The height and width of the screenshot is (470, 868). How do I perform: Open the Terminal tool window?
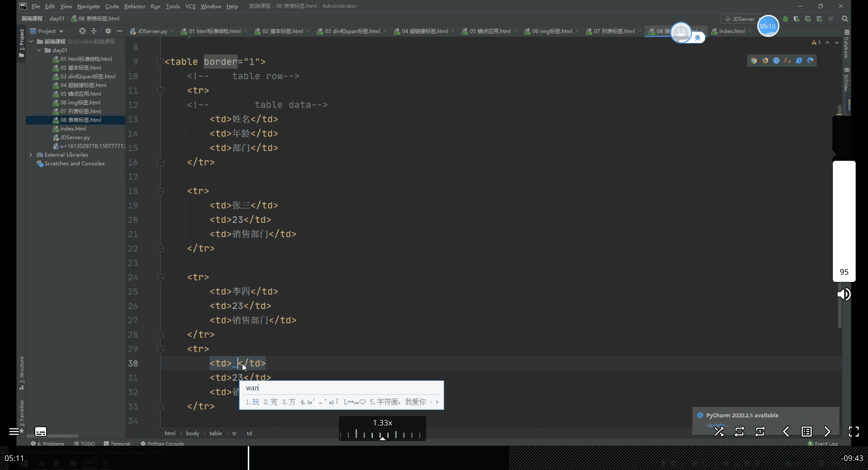(117, 443)
